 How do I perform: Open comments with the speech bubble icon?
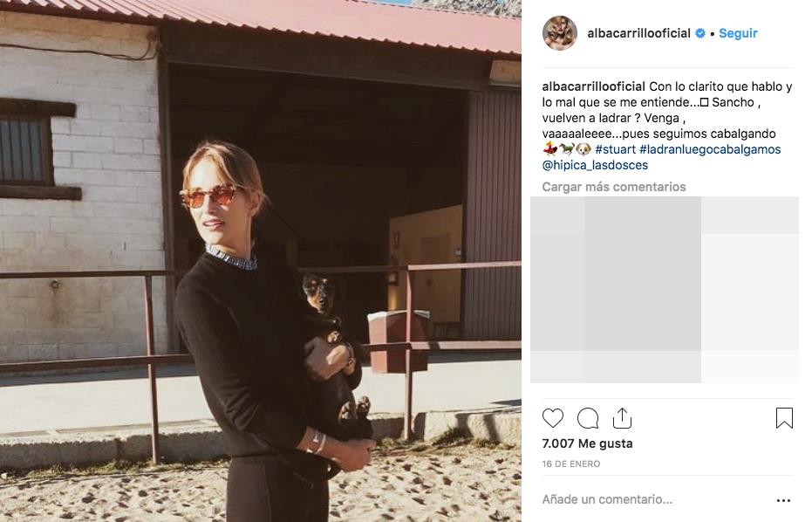[x=588, y=418]
